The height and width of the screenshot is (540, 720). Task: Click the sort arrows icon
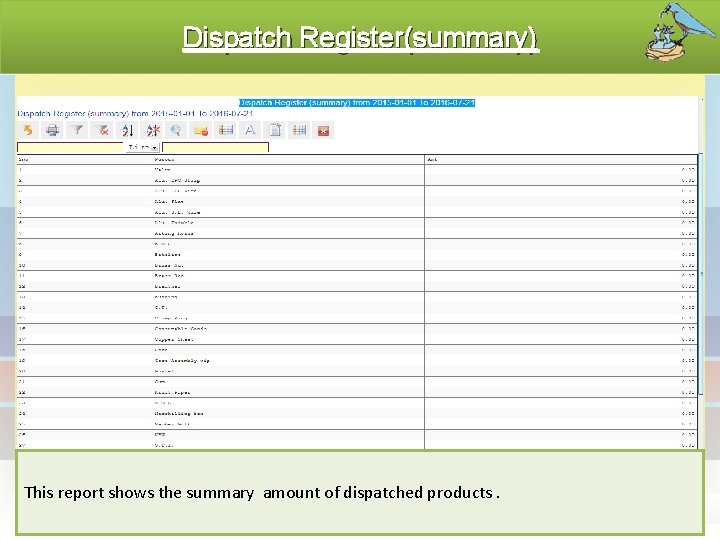click(x=127, y=130)
